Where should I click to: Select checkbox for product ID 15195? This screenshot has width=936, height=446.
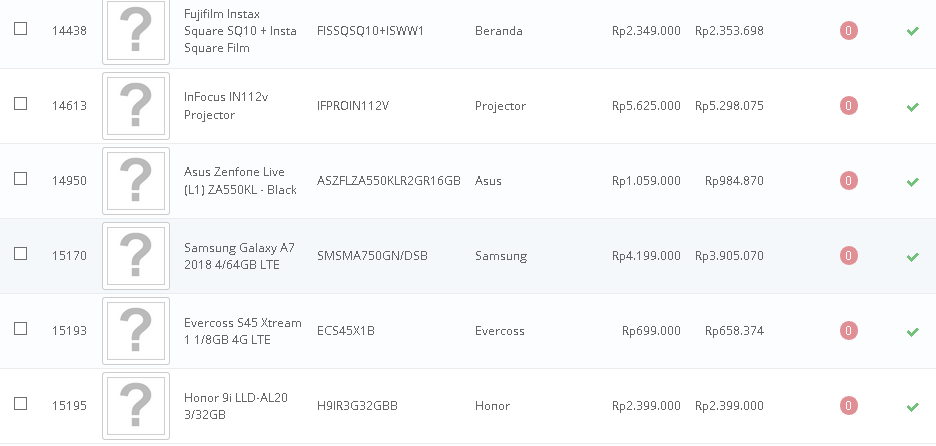[x=20, y=404]
